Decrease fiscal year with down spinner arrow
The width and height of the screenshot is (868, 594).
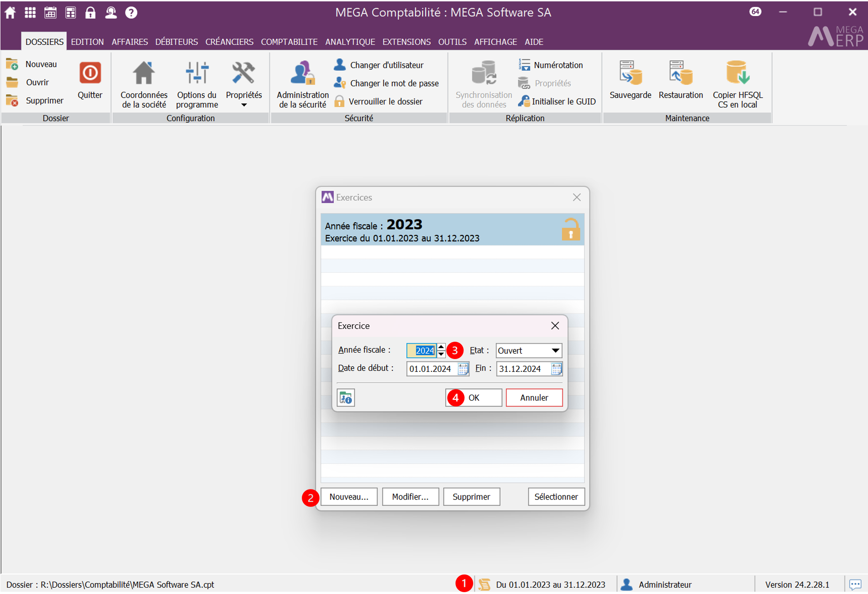[441, 354]
